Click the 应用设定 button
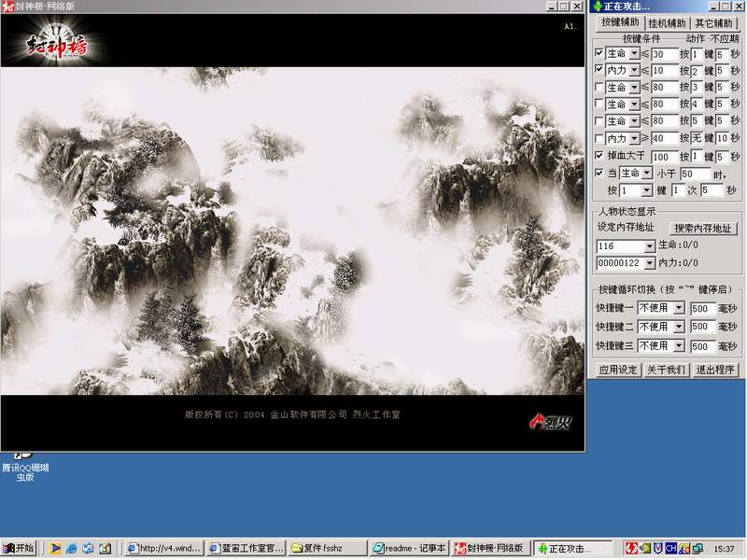The height and width of the screenshot is (560, 747). coord(618,370)
